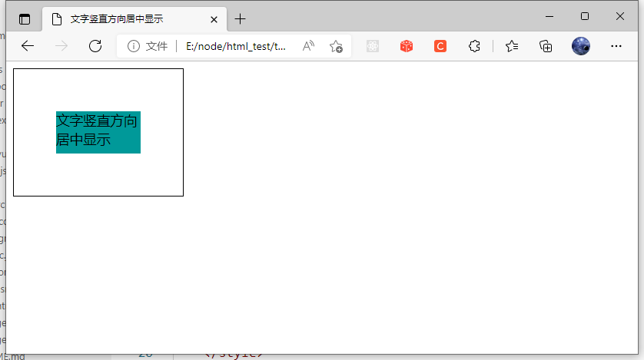
Task: Add this page to favorites
Action: click(x=336, y=46)
